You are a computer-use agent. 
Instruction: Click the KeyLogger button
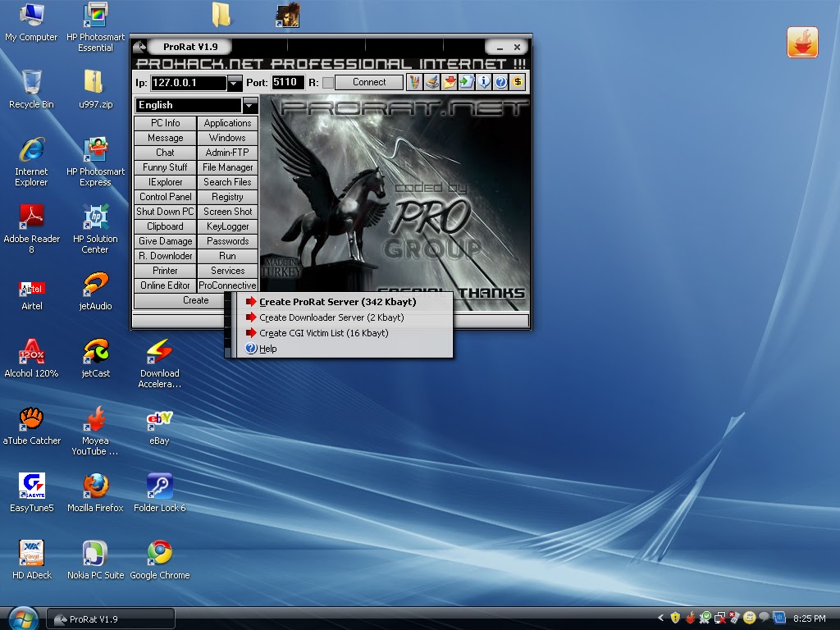[x=226, y=226]
